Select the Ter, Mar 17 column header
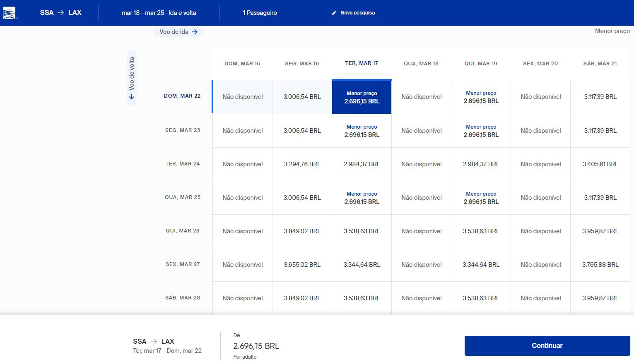This screenshot has height=364, width=634. click(362, 63)
